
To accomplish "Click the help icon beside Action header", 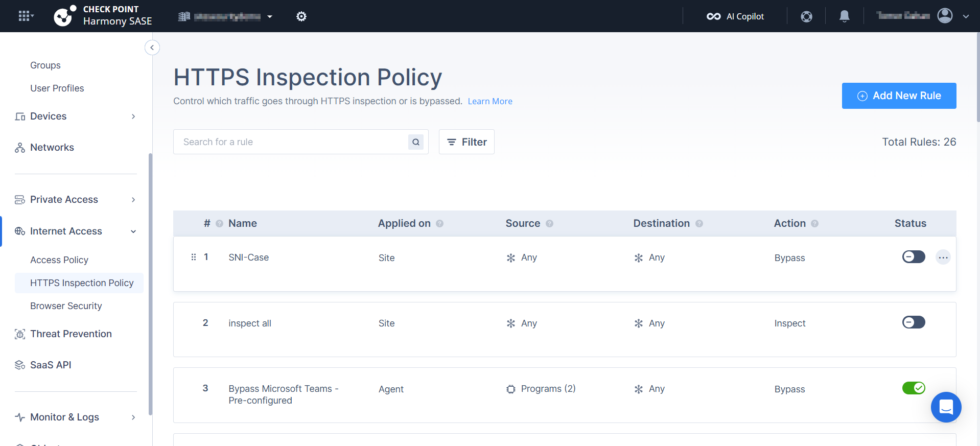I will (814, 224).
